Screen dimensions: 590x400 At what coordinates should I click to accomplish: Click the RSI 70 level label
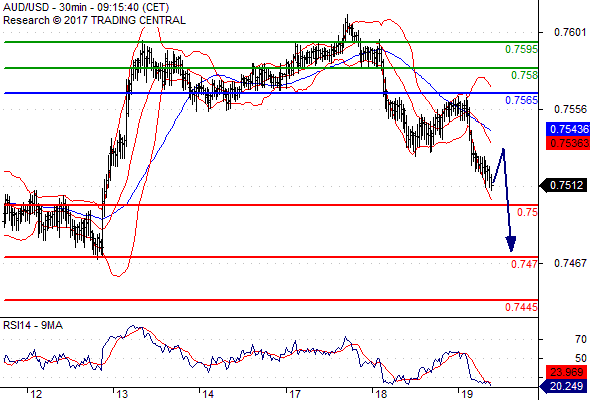pos(581,339)
